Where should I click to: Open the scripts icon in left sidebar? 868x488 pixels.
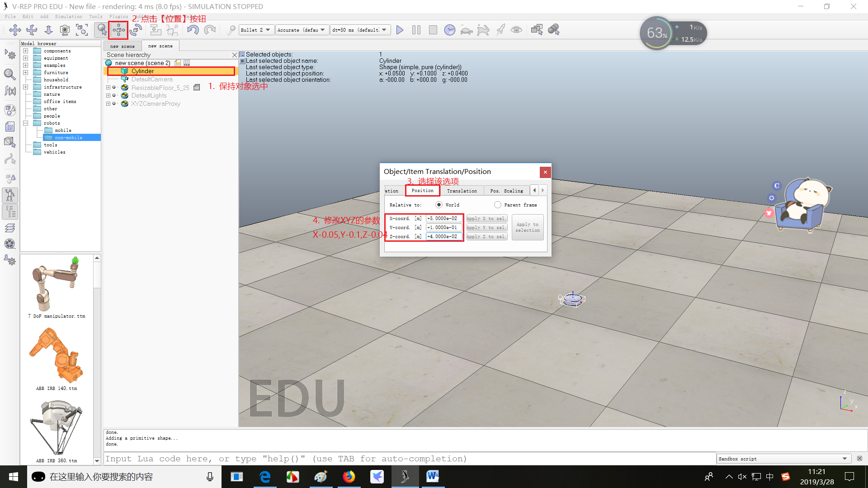coord(10,127)
